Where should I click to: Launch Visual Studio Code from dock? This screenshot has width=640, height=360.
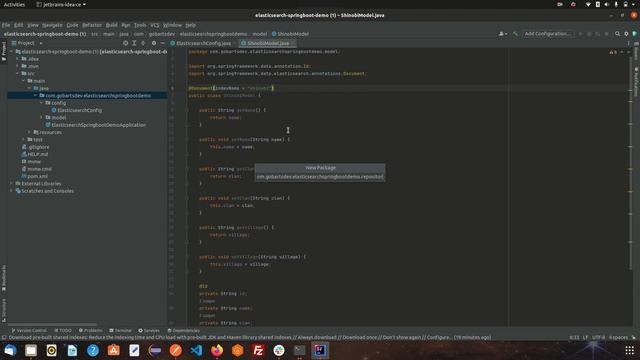tap(196, 350)
